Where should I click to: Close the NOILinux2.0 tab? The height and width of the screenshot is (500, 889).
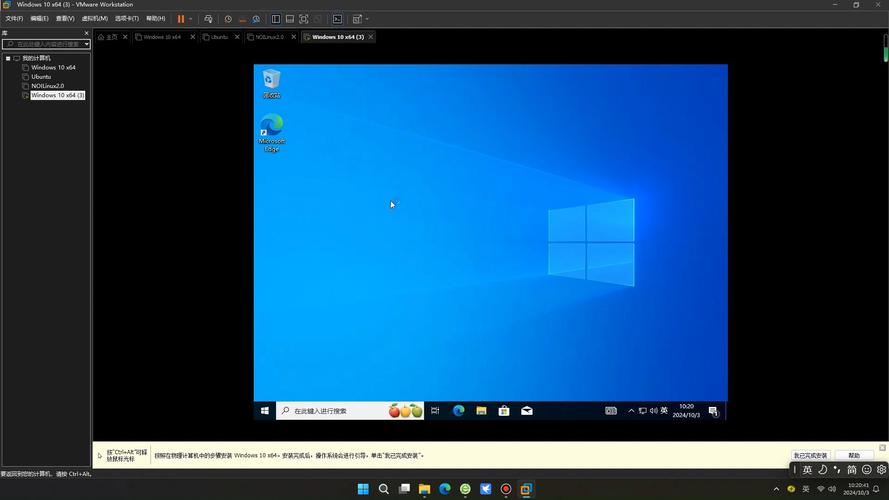point(294,37)
